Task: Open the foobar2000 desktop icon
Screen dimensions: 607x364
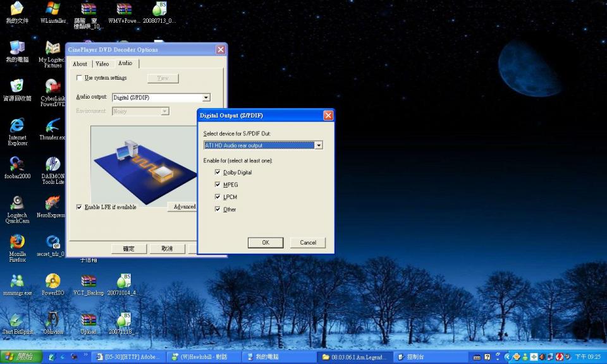Action: pos(17,164)
